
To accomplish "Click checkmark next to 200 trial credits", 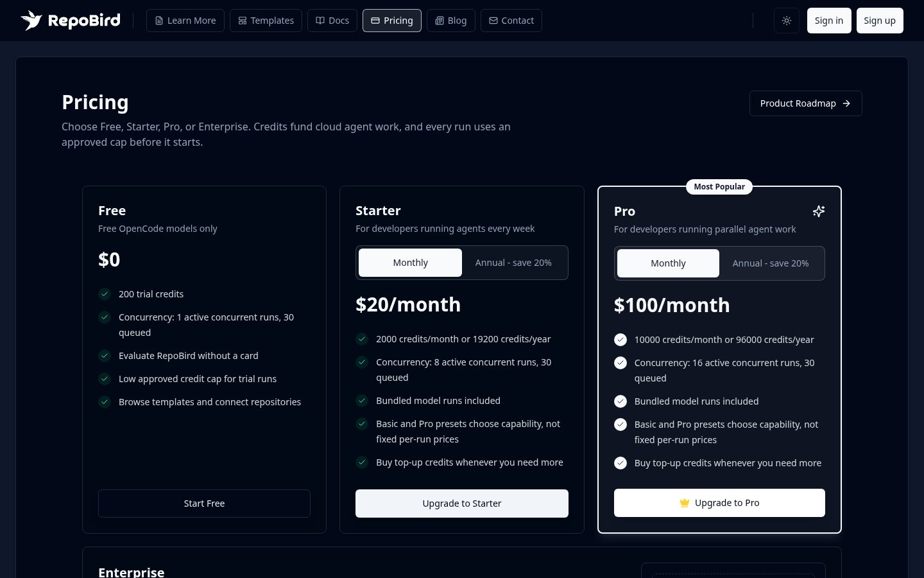I will coord(105,294).
